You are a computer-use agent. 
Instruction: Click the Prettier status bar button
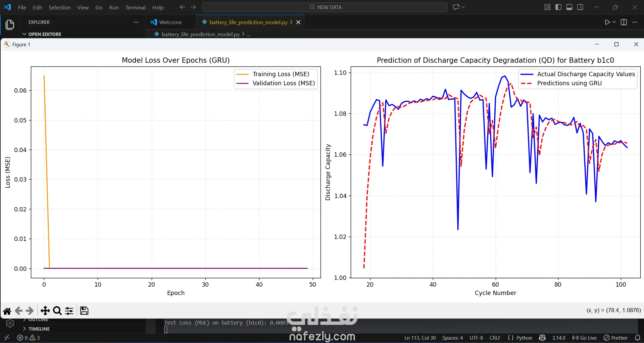click(x=615, y=338)
